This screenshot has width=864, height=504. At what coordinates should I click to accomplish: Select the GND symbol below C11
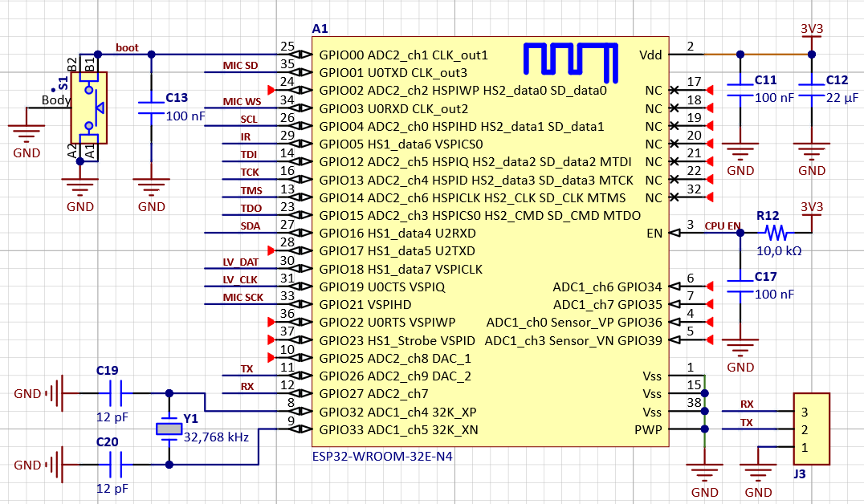click(740, 152)
